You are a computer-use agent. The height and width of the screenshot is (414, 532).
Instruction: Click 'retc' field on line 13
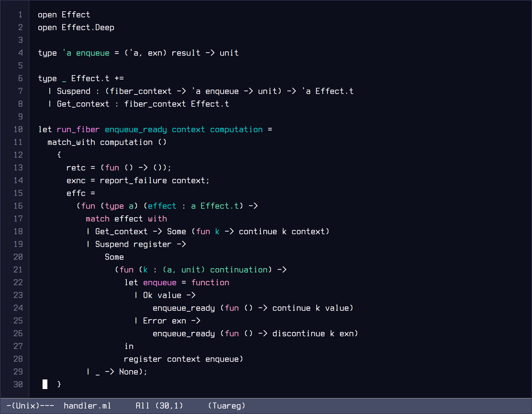[x=76, y=168]
